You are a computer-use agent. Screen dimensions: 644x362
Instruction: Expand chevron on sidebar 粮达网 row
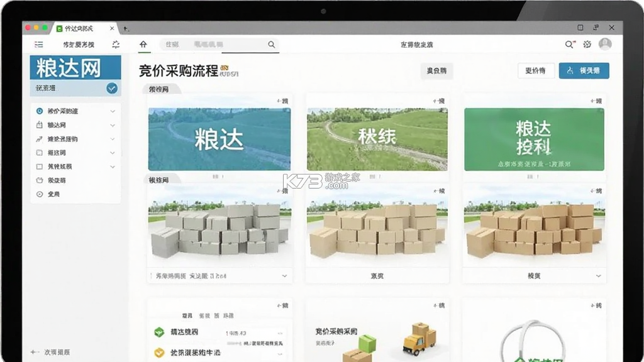[113, 125]
